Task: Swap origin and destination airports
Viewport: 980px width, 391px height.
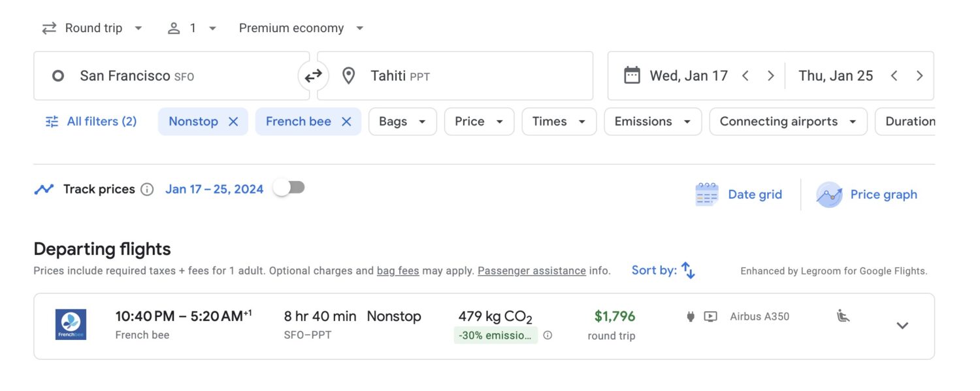Action: point(313,76)
